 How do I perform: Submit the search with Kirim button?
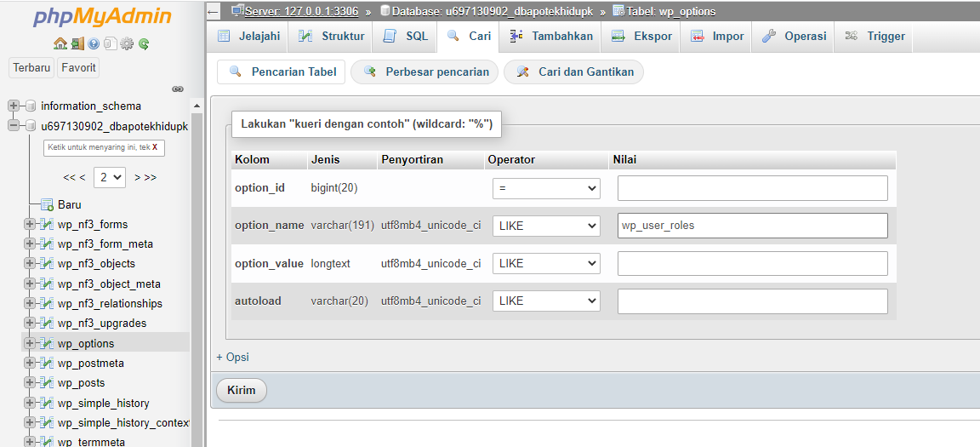(x=242, y=390)
